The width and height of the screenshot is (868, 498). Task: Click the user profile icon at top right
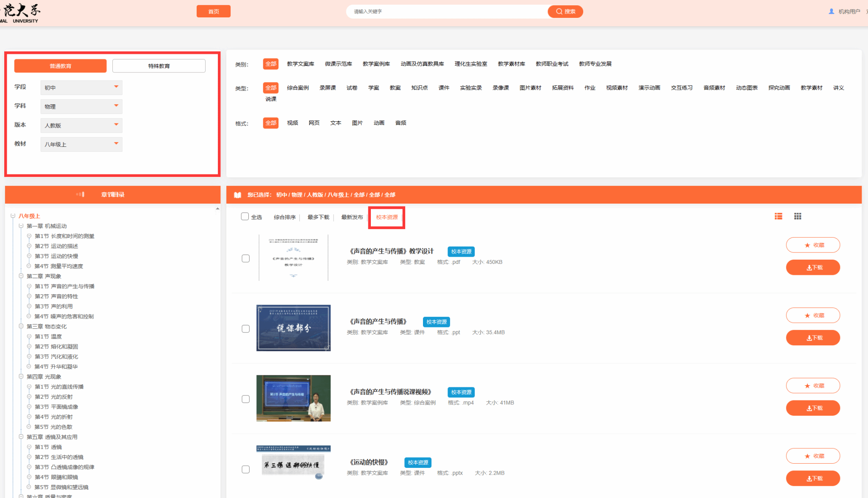[831, 11]
